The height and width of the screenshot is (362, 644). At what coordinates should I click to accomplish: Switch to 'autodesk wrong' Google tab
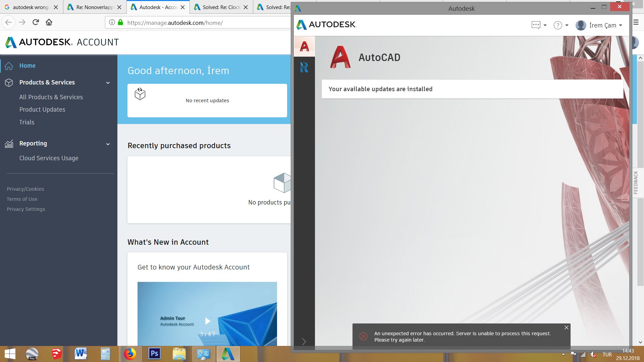coord(31,7)
